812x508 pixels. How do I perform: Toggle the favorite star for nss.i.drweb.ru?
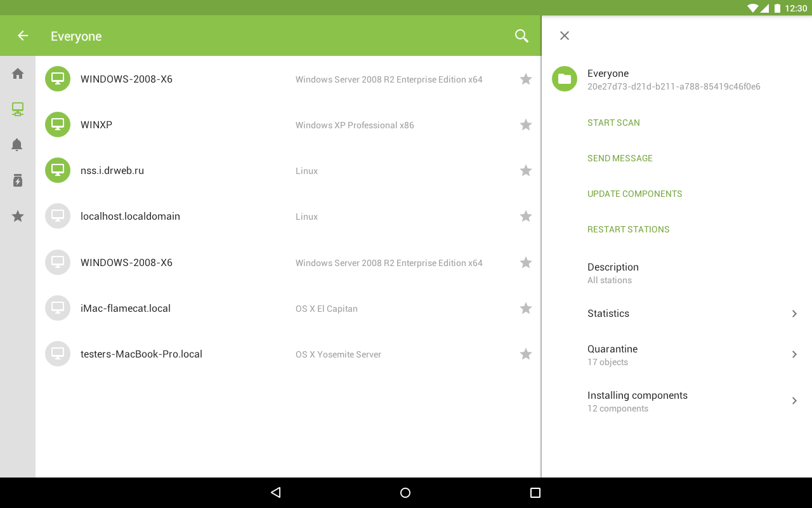526,170
